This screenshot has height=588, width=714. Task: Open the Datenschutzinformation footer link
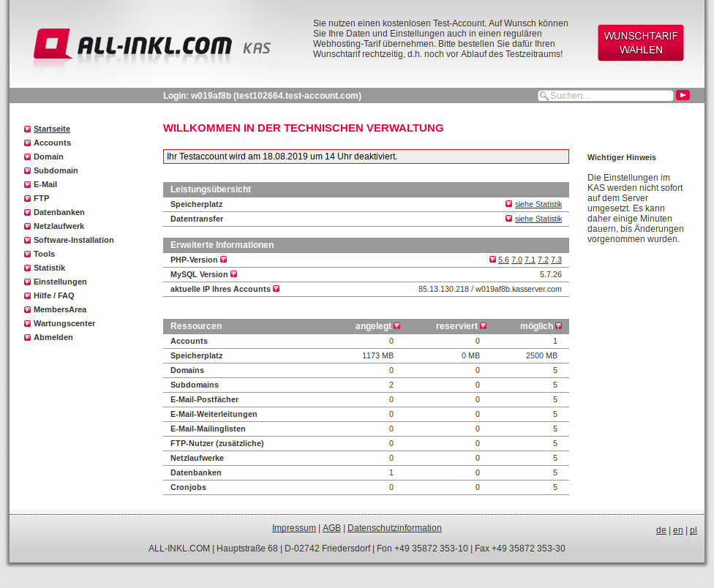click(394, 528)
